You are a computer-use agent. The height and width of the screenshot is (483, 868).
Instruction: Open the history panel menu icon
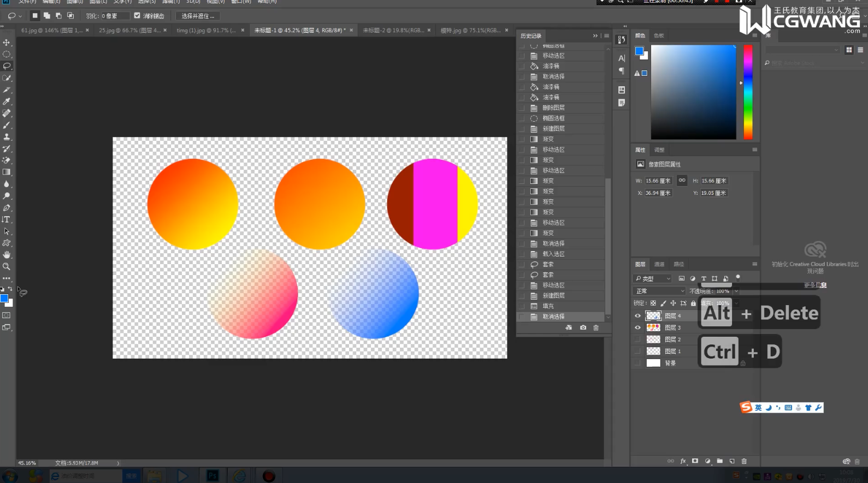pos(606,35)
